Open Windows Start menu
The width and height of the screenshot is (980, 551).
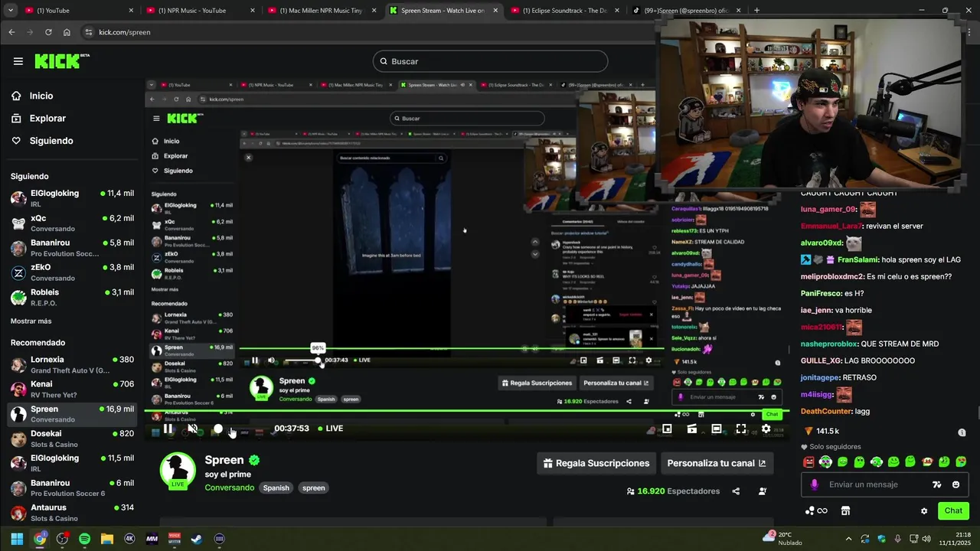click(x=17, y=539)
